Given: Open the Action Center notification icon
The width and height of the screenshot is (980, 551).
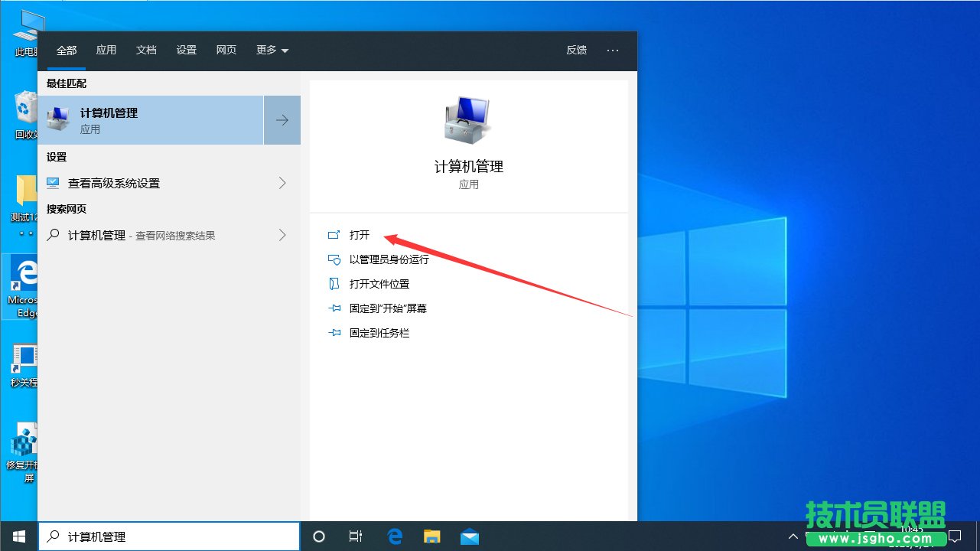Looking at the screenshot, I should (954, 536).
